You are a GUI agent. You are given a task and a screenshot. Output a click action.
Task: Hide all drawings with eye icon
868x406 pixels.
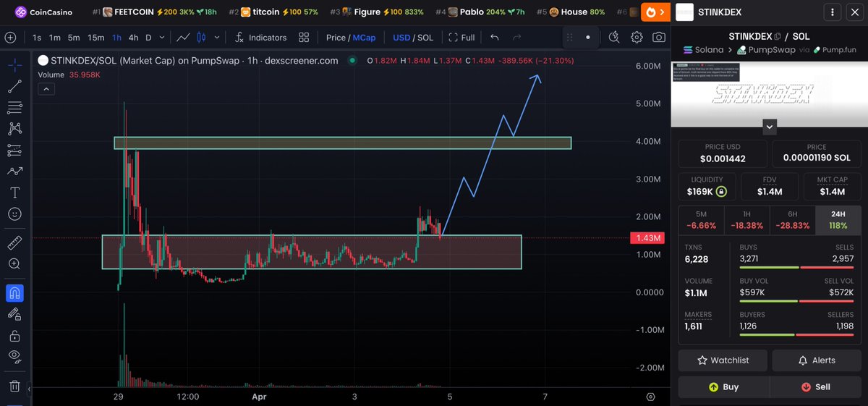pos(14,356)
